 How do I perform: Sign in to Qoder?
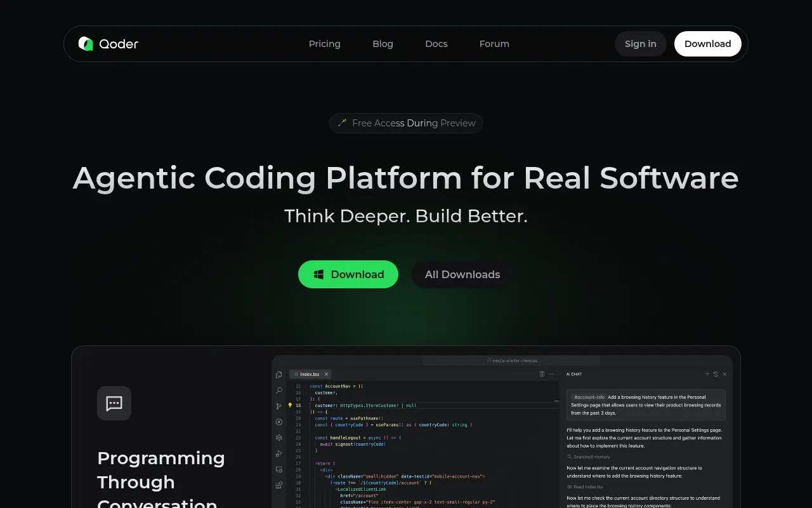pos(640,44)
